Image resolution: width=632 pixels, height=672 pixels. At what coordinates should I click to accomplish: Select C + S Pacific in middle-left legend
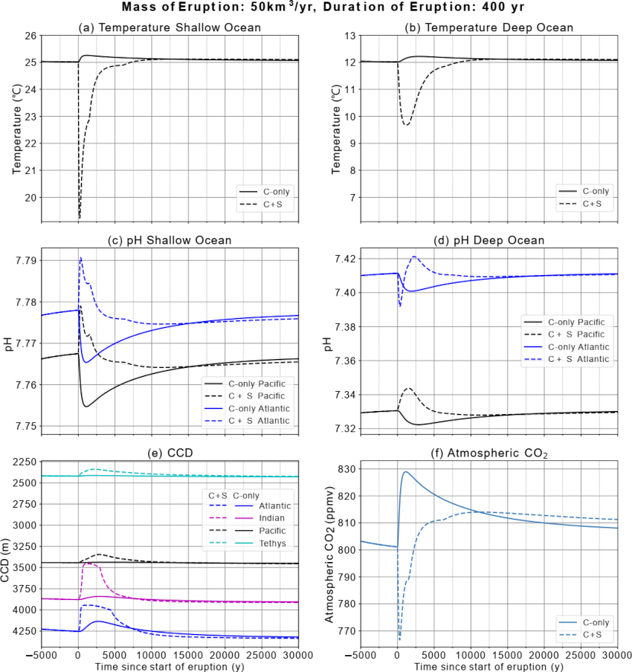click(257, 396)
